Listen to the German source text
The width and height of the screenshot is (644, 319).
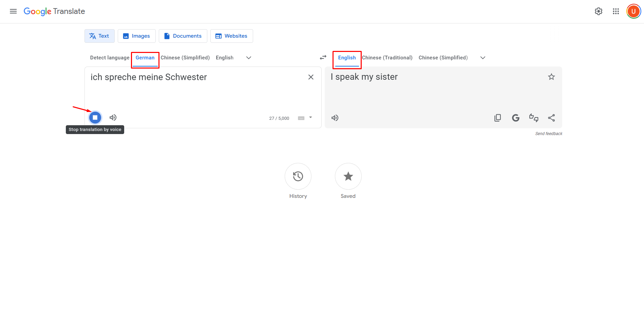click(113, 117)
